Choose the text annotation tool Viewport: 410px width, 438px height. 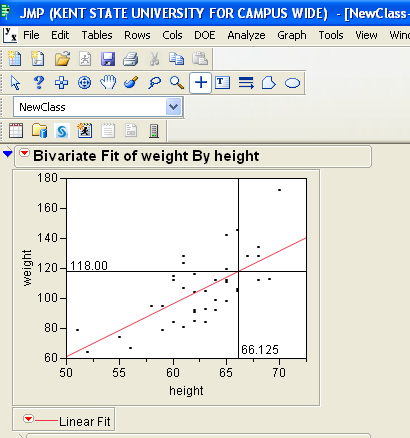click(x=222, y=82)
